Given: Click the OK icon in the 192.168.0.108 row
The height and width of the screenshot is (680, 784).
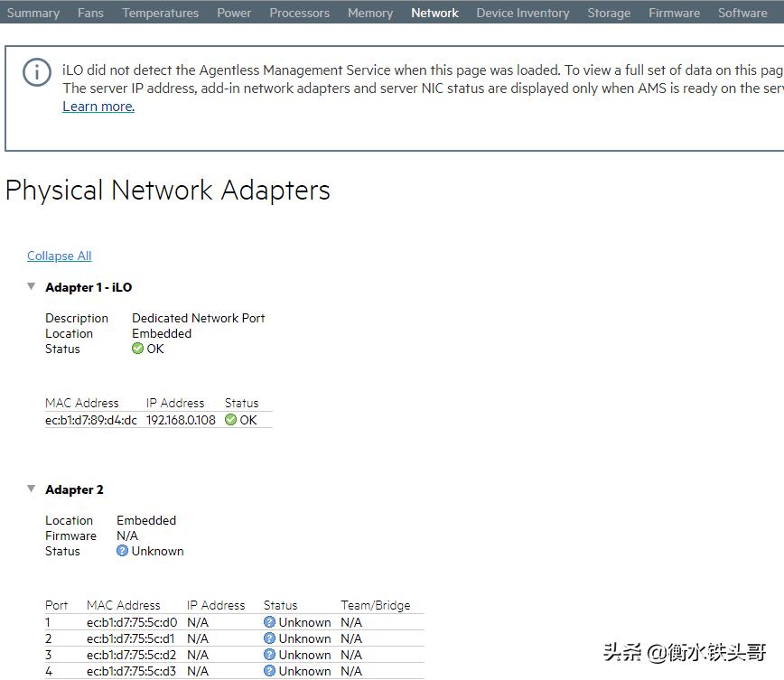Looking at the screenshot, I should pos(230,420).
